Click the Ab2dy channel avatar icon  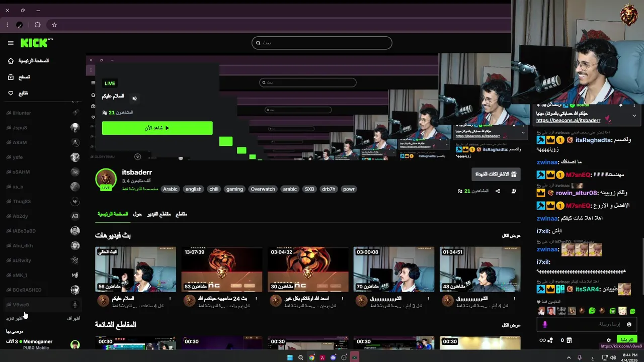75,216
